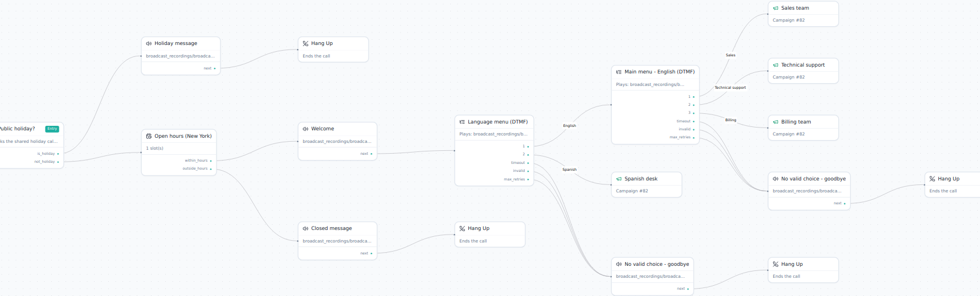Click the megaphone icon on Spanish desk node

tap(619, 179)
